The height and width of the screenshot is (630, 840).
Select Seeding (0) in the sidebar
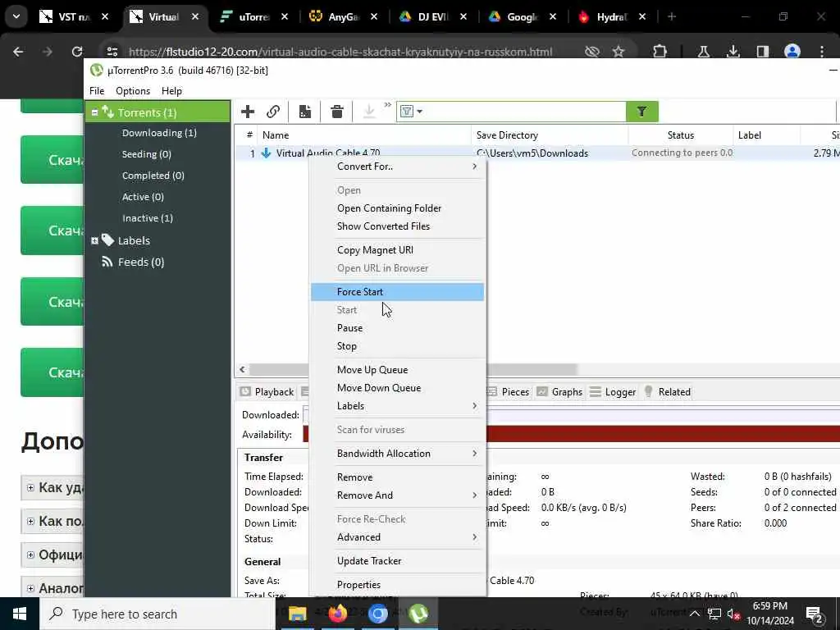[x=146, y=154]
